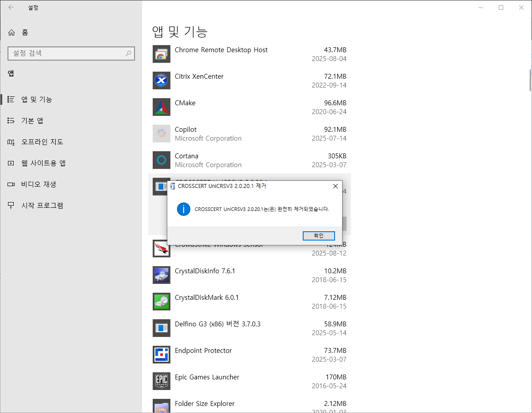The height and width of the screenshot is (413, 532).
Task: Open the 웹 사이트용 앱 page
Action: [71, 163]
